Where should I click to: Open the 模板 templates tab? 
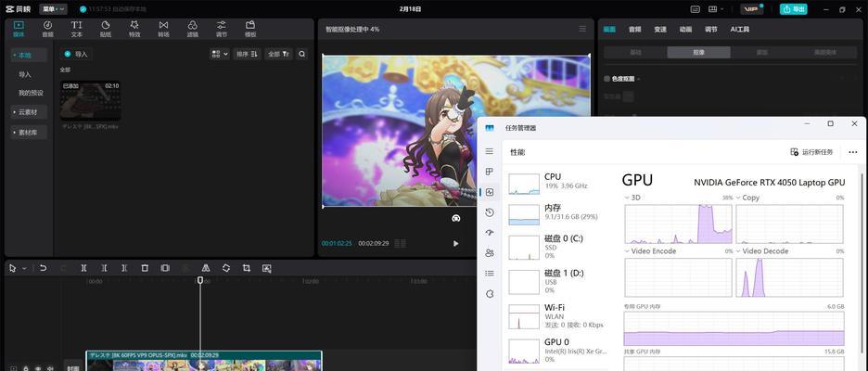pyautogui.click(x=250, y=29)
